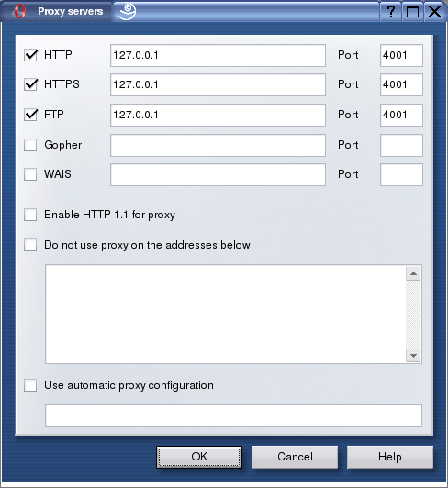
Task: Click the HTTPS port field
Action: pyautogui.click(x=401, y=84)
